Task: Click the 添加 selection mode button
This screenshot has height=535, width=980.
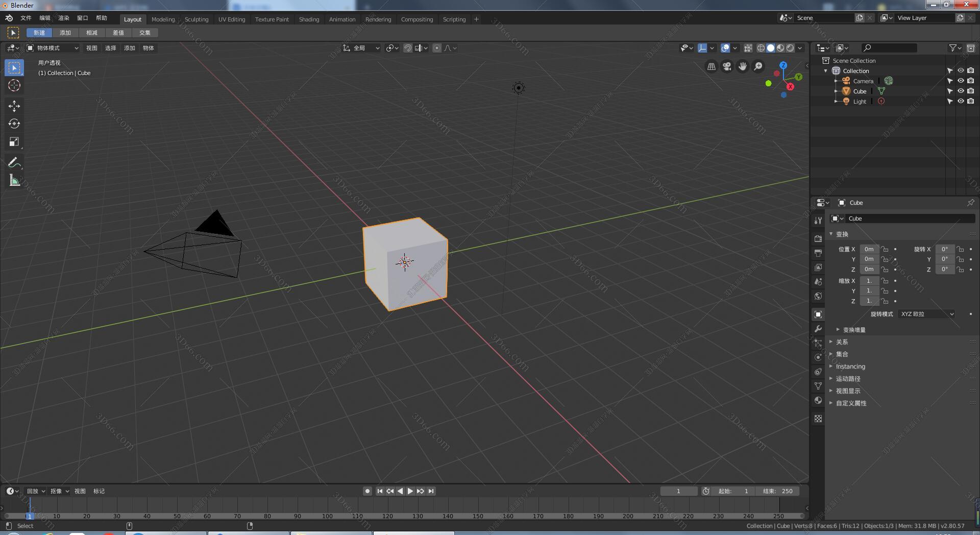Action: (65, 33)
